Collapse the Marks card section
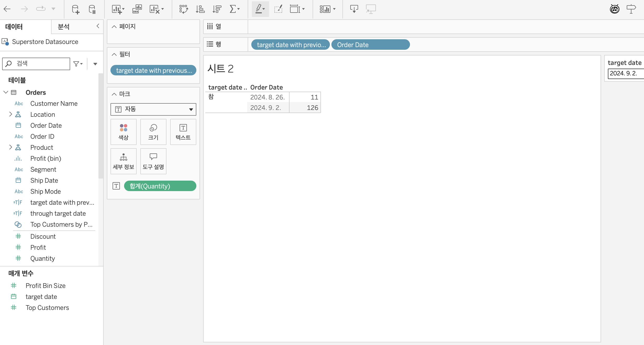Viewport: 644px width, 345px height. 114,94
